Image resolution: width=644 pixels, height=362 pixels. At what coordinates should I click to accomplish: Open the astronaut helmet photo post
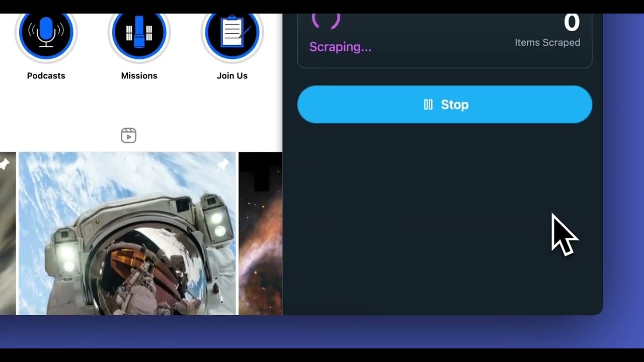[127, 233]
